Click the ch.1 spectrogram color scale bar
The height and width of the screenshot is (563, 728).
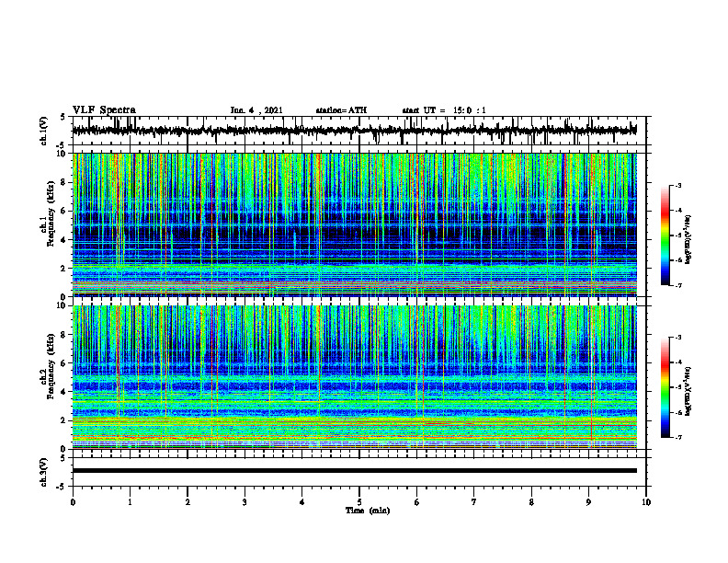coord(665,236)
